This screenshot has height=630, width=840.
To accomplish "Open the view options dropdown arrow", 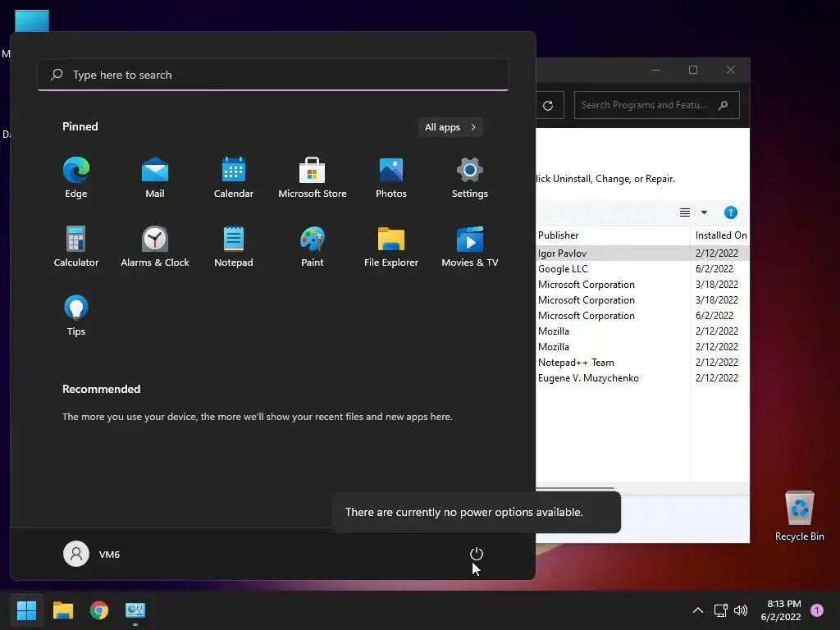I will [704, 212].
